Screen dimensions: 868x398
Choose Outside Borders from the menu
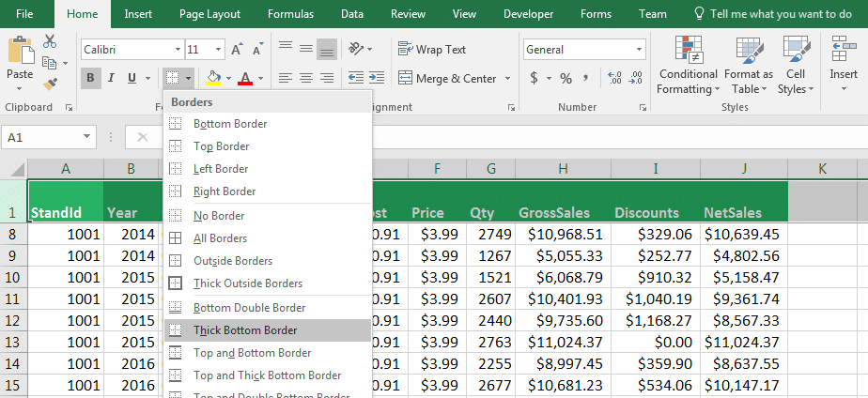(x=268, y=261)
